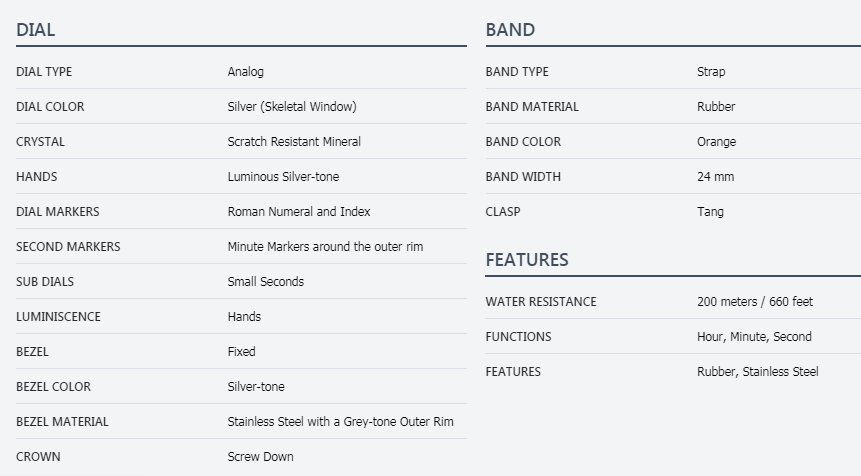The width and height of the screenshot is (861, 476).
Task: Click the 'Orange' band color value
Action: click(x=716, y=142)
